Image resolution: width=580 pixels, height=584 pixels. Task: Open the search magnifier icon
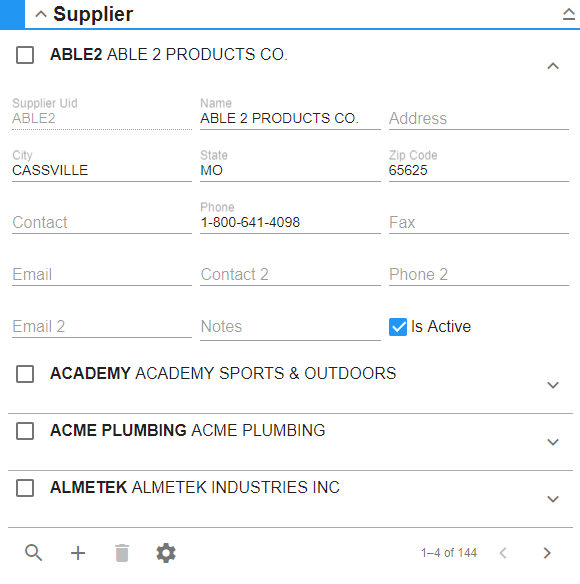click(x=34, y=553)
